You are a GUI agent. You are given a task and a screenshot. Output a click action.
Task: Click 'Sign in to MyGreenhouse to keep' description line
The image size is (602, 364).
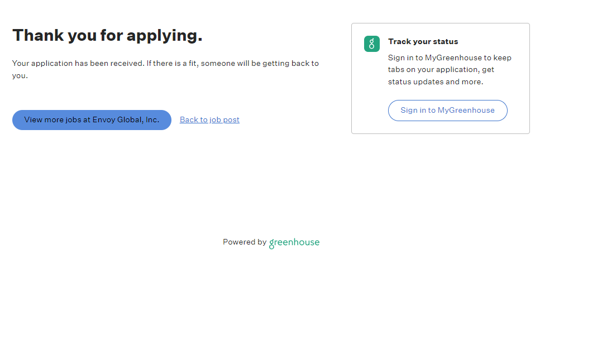coord(450,58)
